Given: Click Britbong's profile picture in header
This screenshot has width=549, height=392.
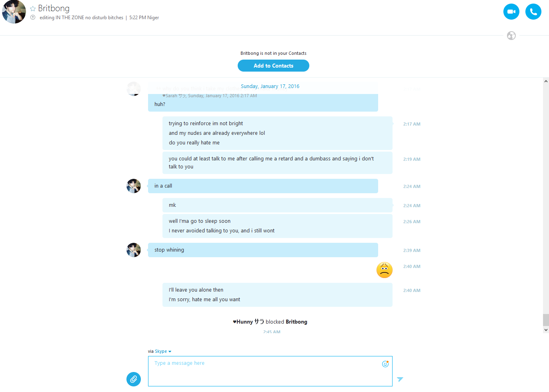Looking at the screenshot, I should 14,12.
